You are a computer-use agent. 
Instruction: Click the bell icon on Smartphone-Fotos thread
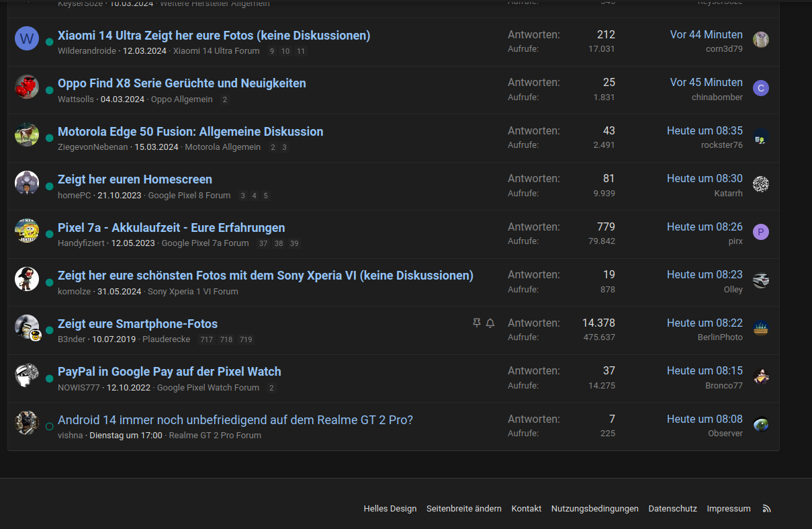(490, 323)
